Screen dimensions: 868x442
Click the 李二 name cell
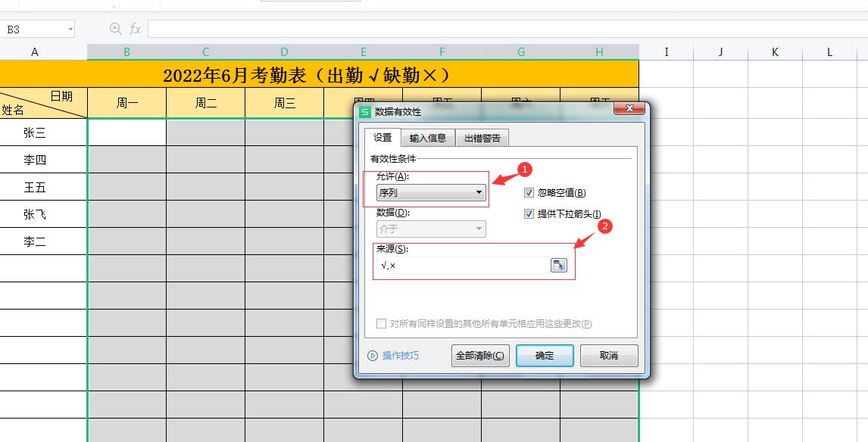point(43,241)
